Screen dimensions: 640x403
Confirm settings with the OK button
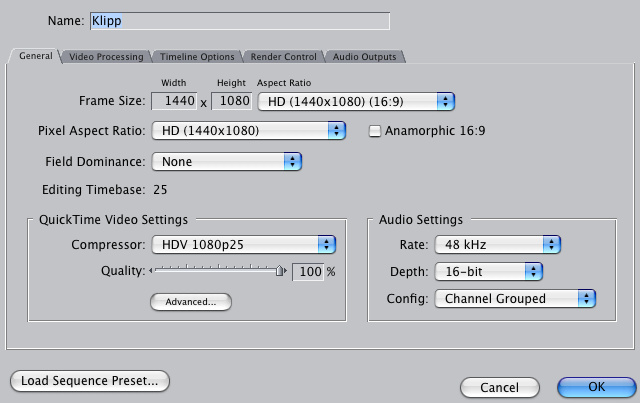tap(596, 387)
